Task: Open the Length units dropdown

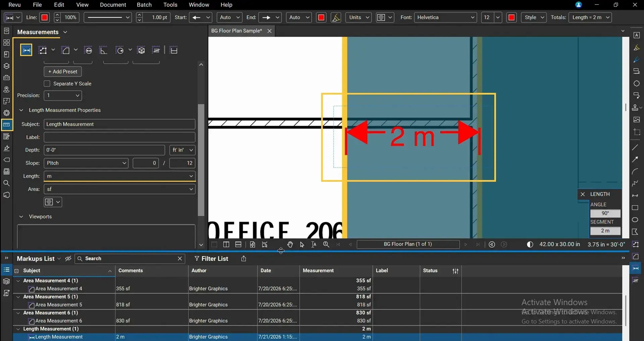Action: (119, 176)
